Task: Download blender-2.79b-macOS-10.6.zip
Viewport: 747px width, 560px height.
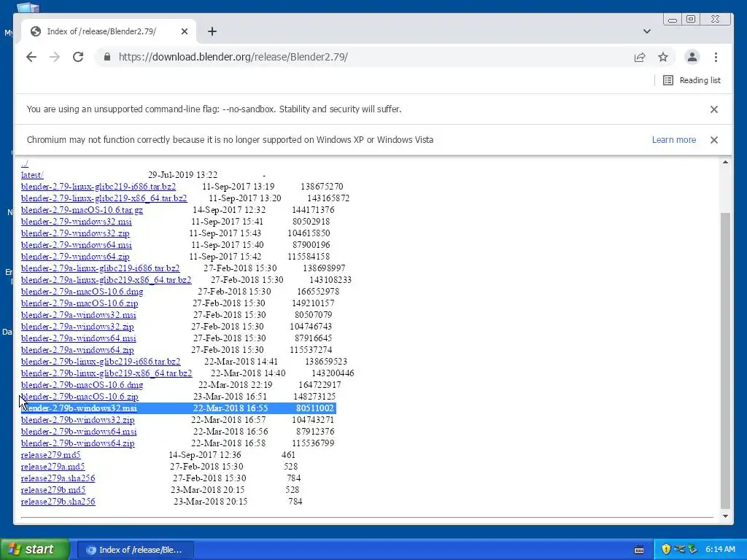Action: [x=80, y=397]
